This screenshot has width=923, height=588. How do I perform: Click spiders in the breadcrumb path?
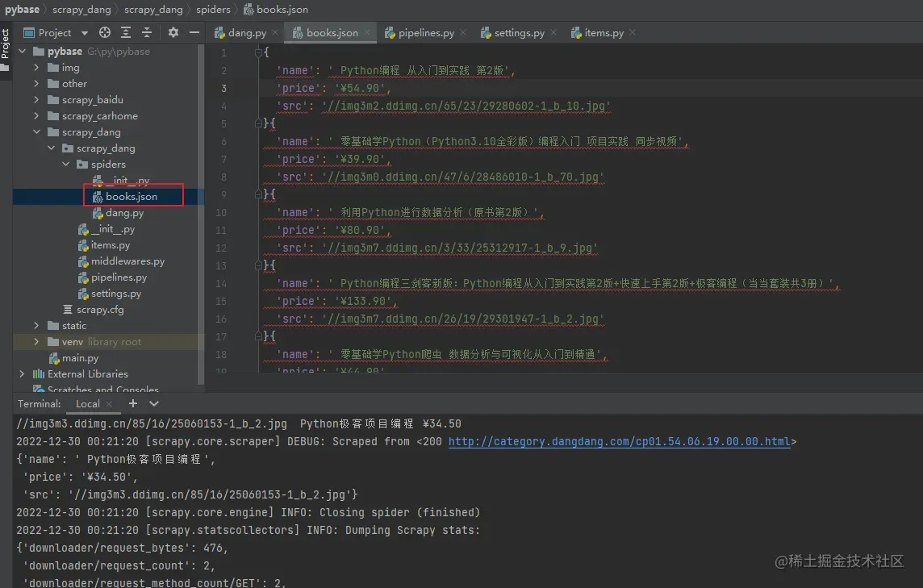[x=213, y=10]
